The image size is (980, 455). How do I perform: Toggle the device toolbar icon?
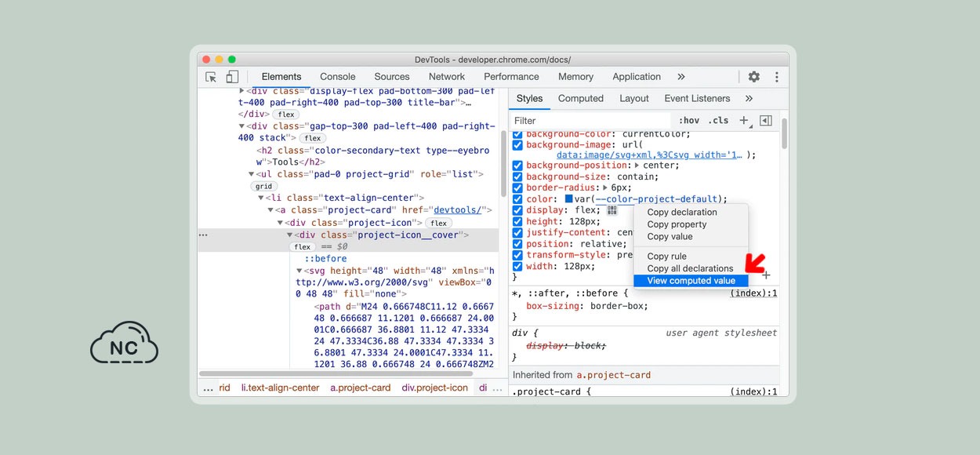click(232, 77)
